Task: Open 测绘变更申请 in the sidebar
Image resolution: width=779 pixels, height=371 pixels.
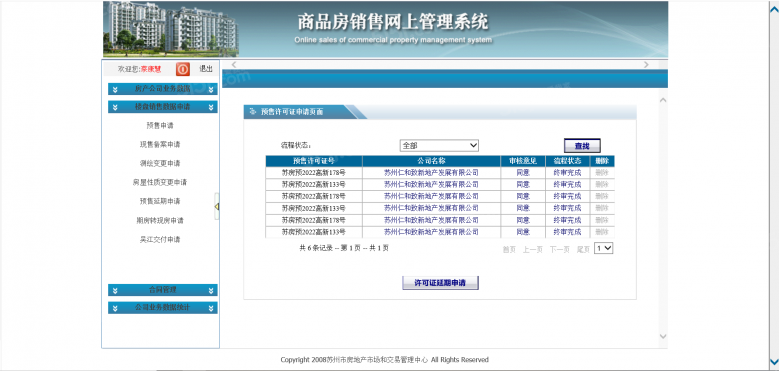Action: point(160,163)
